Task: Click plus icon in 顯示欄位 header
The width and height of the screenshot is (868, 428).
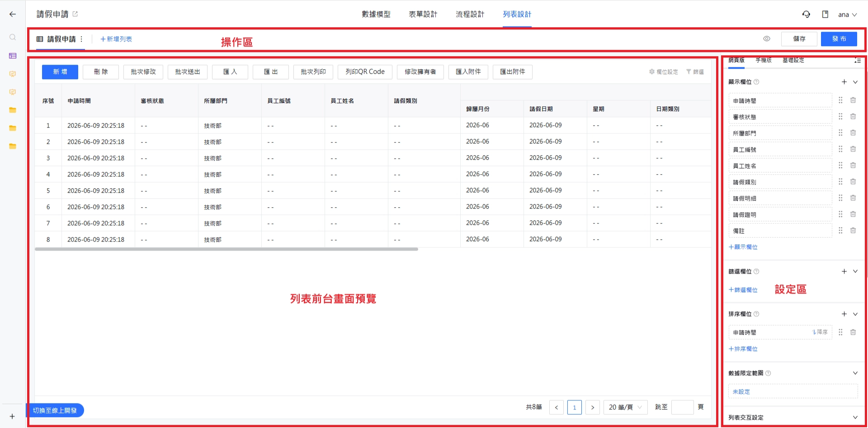Action: point(844,82)
